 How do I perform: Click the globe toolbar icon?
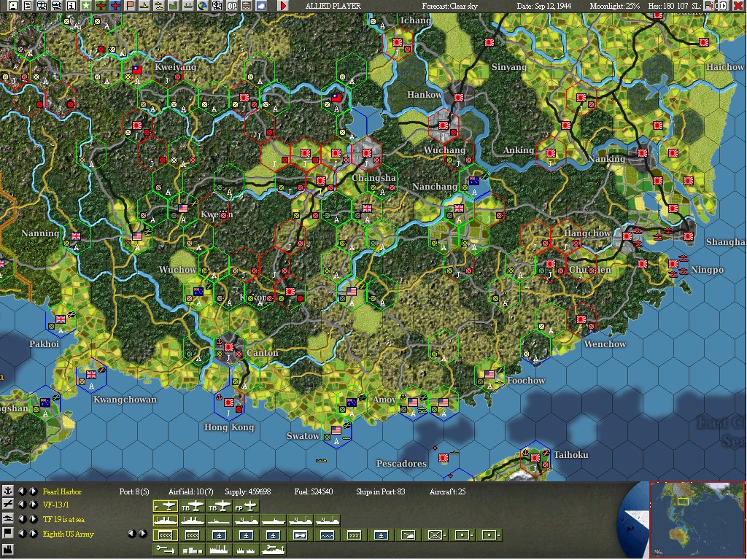(203, 6)
